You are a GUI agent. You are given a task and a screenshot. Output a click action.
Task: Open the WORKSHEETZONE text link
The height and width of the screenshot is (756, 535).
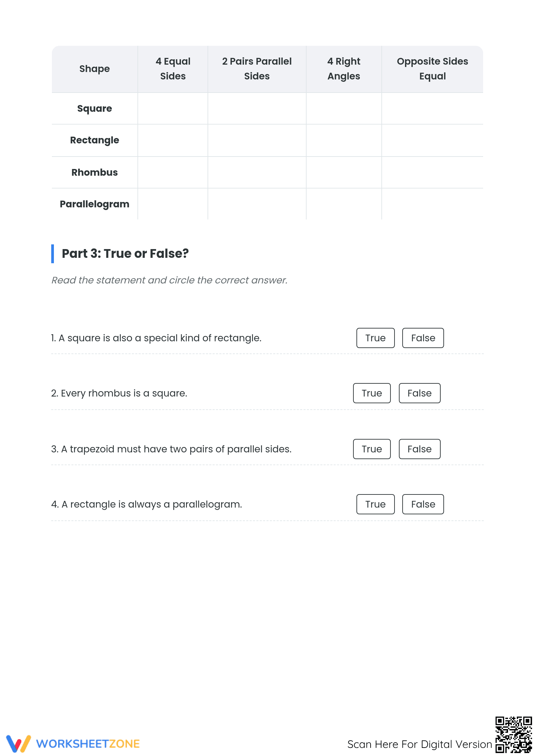coord(88,744)
